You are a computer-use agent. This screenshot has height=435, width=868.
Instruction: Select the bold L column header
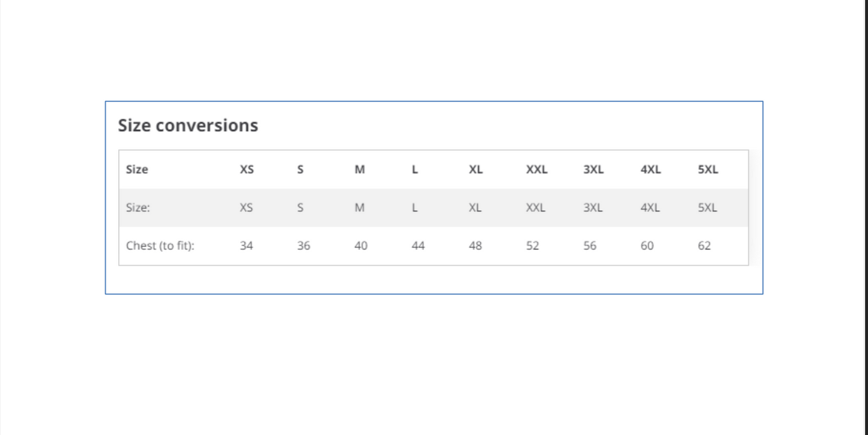click(414, 169)
